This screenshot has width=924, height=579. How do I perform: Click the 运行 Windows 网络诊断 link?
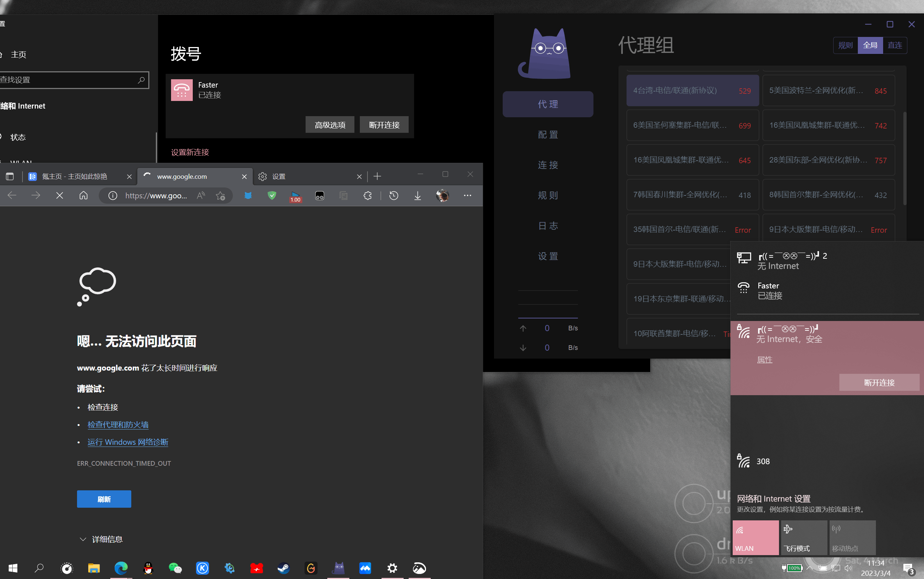128,442
